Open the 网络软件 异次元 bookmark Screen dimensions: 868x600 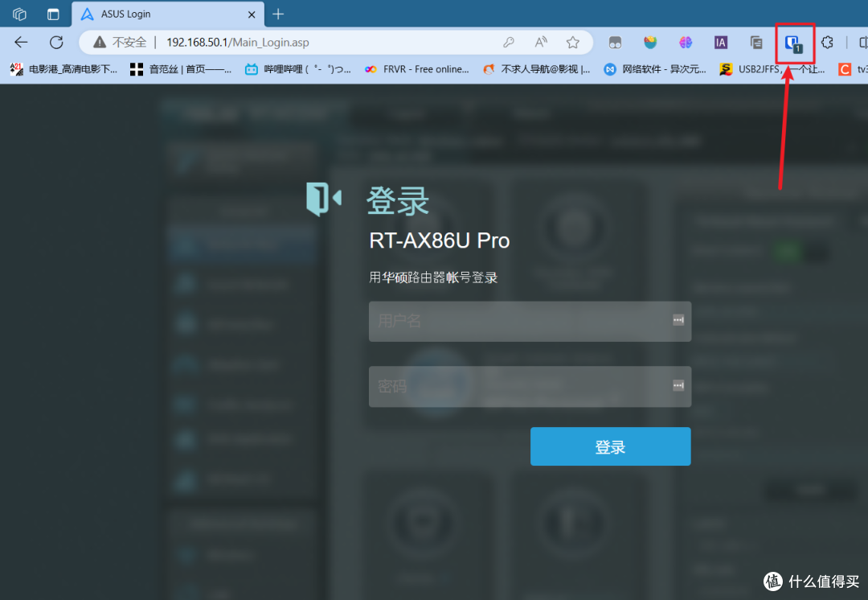[655, 69]
